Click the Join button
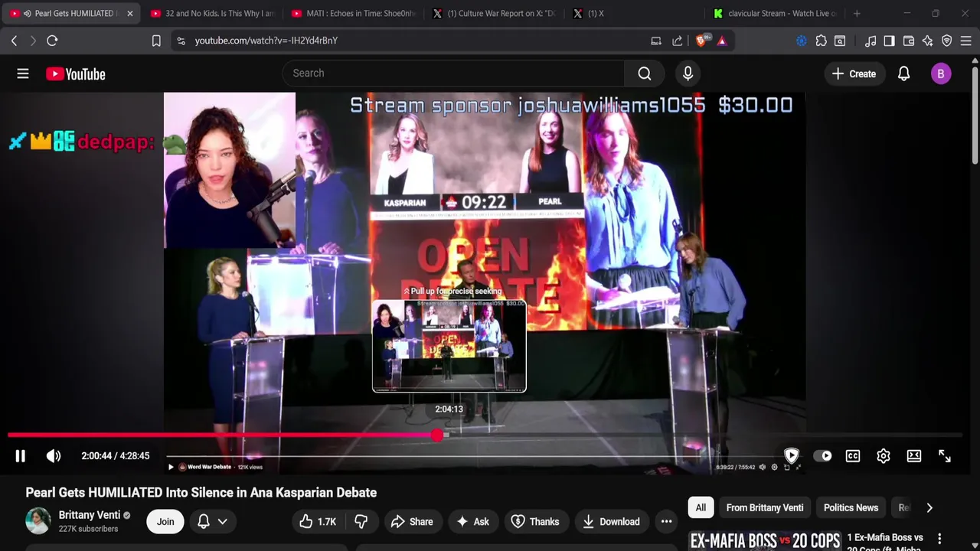This screenshot has width=980, height=551. (x=165, y=522)
